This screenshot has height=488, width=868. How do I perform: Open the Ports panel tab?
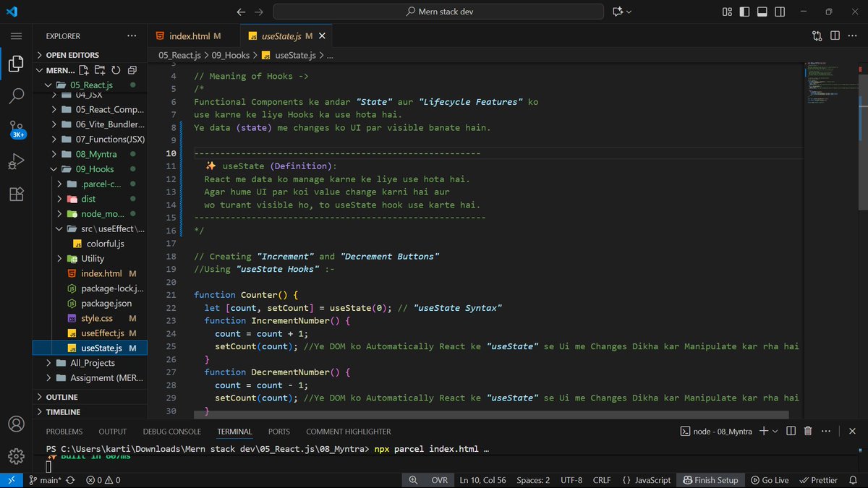tap(279, 432)
